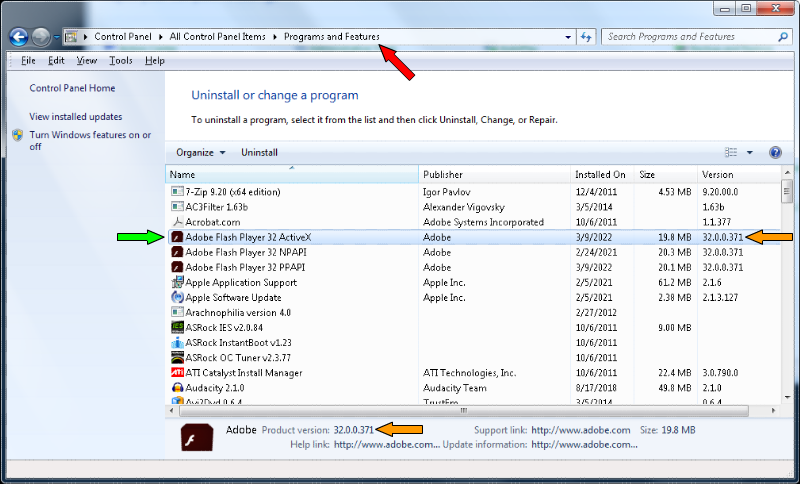Open the Edit menu
This screenshot has width=800, height=484.
coord(56,61)
